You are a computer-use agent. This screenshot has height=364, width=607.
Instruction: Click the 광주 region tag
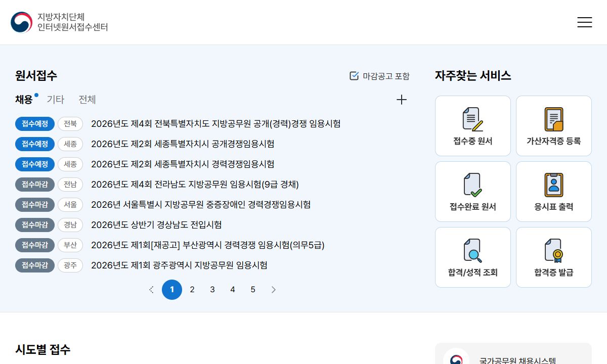point(70,265)
